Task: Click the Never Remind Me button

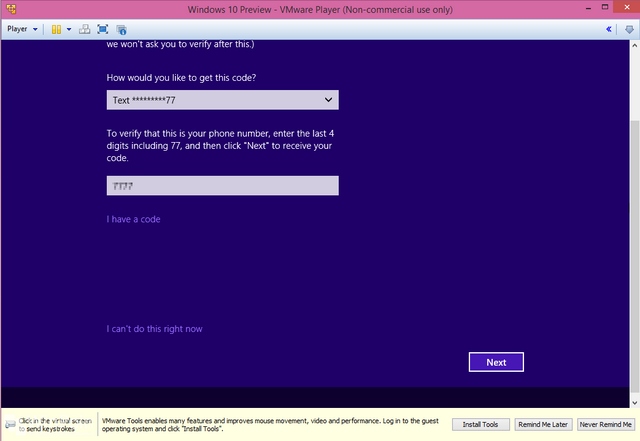Action: (606, 425)
